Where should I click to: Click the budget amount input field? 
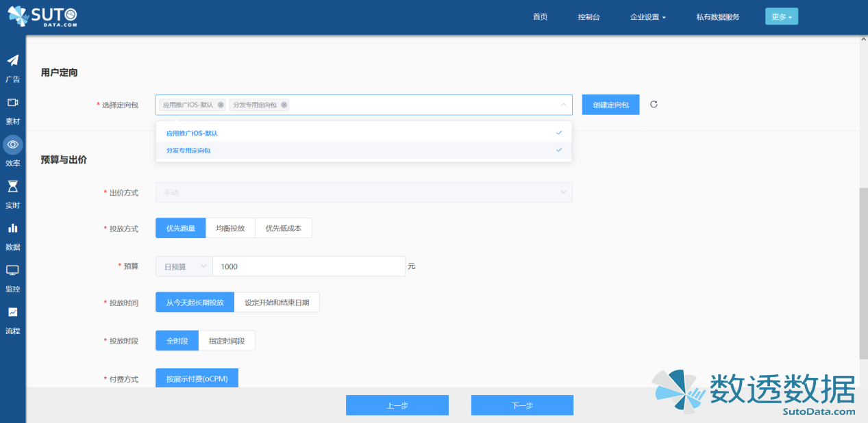308,266
